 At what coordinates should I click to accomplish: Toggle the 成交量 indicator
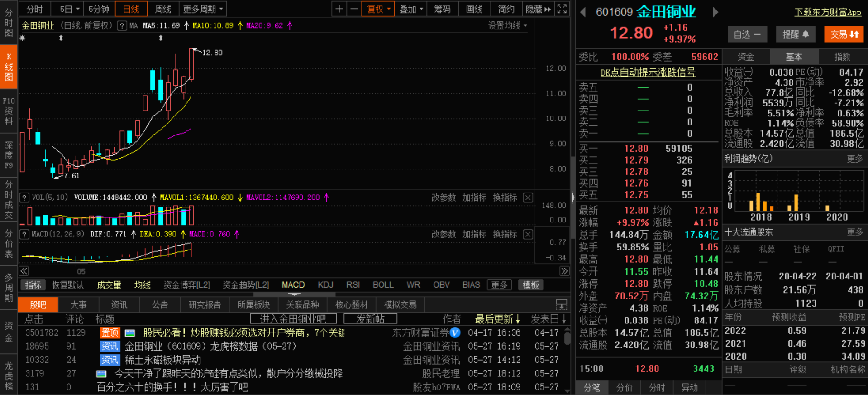[x=109, y=285]
